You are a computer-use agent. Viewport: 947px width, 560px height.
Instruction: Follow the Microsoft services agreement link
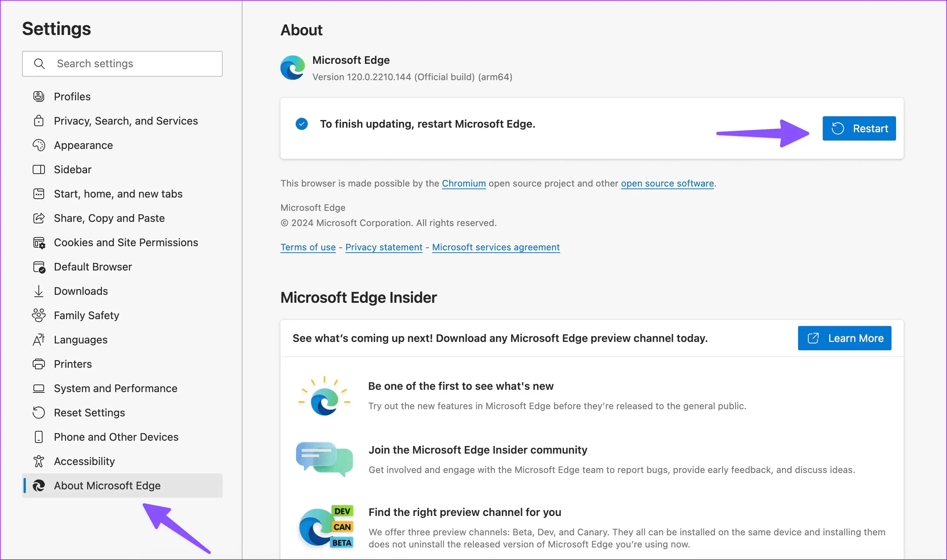point(496,247)
